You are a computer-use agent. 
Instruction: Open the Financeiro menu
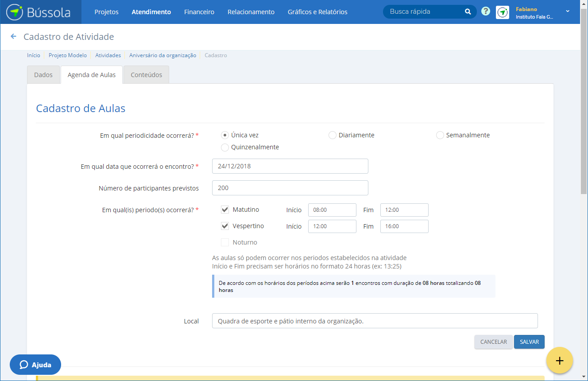tap(199, 12)
